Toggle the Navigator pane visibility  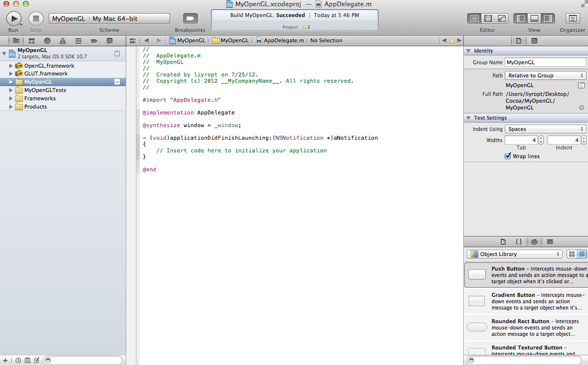click(521, 18)
